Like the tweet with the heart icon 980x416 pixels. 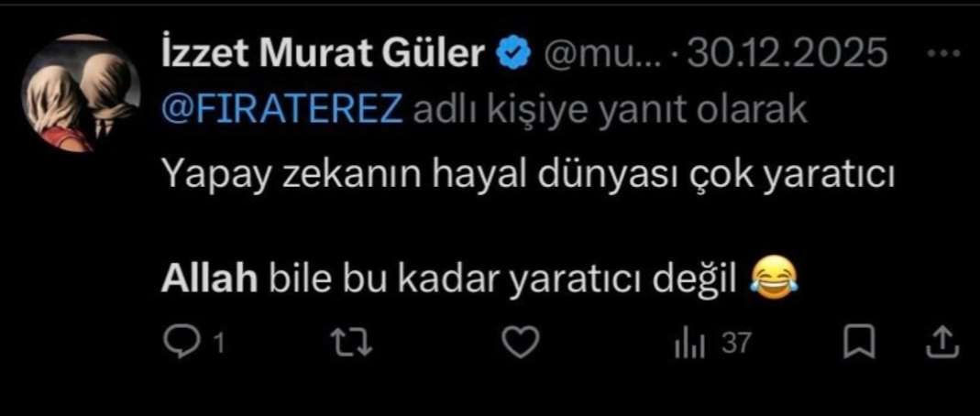(522, 344)
